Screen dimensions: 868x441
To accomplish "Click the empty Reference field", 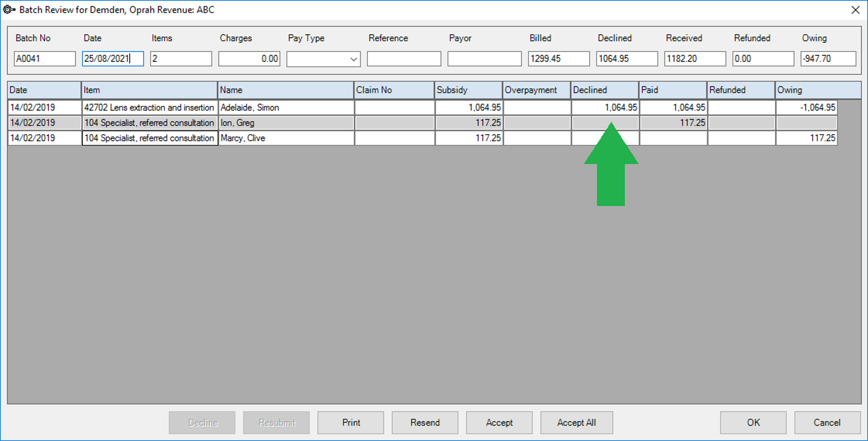I will (404, 59).
